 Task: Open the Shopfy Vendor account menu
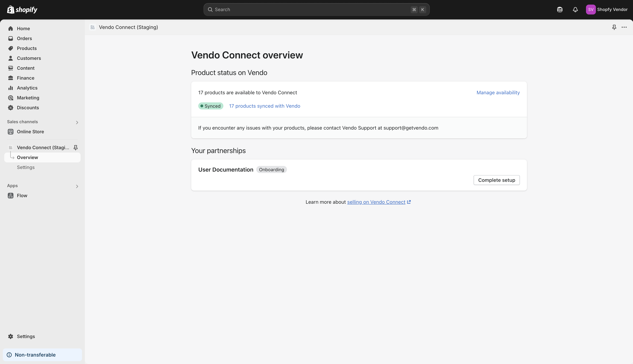[x=606, y=10]
